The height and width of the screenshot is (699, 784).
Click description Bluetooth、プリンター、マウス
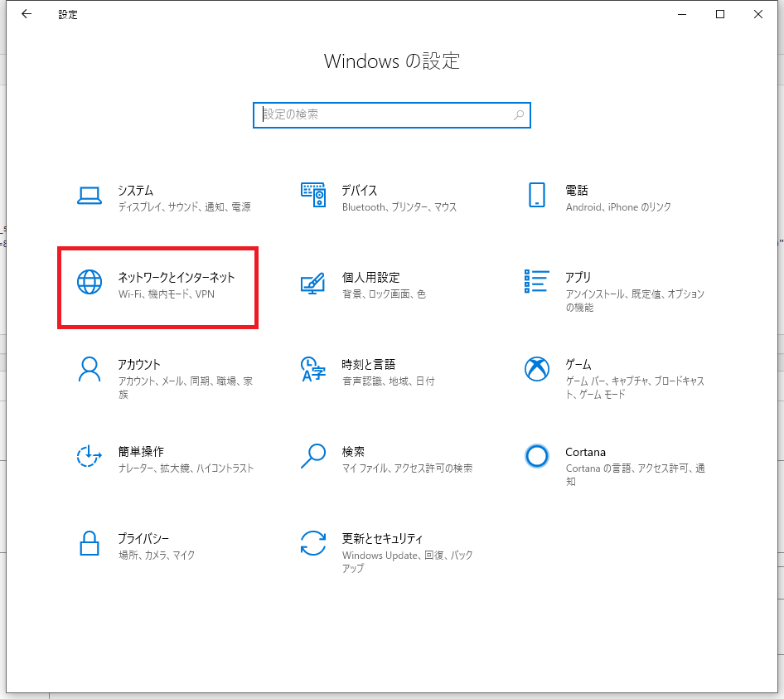399,206
